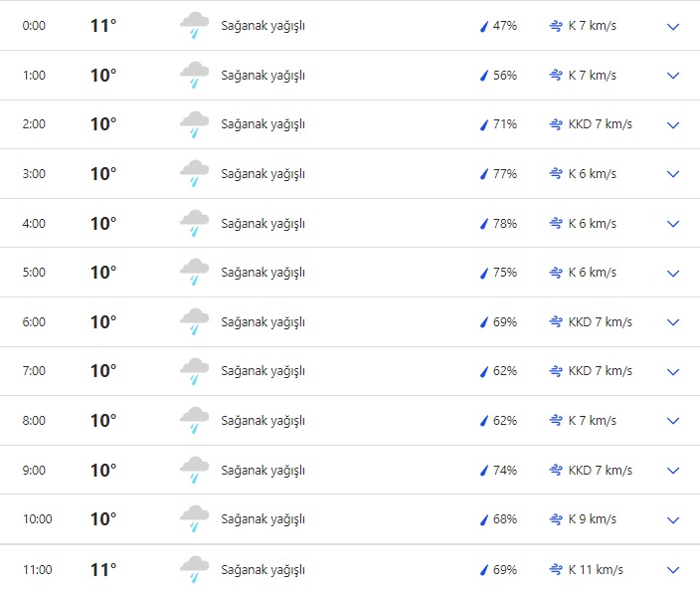Image resolution: width=700 pixels, height=594 pixels.
Task: Click the 11° temperature at 0:00
Action: tap(103, 26)
